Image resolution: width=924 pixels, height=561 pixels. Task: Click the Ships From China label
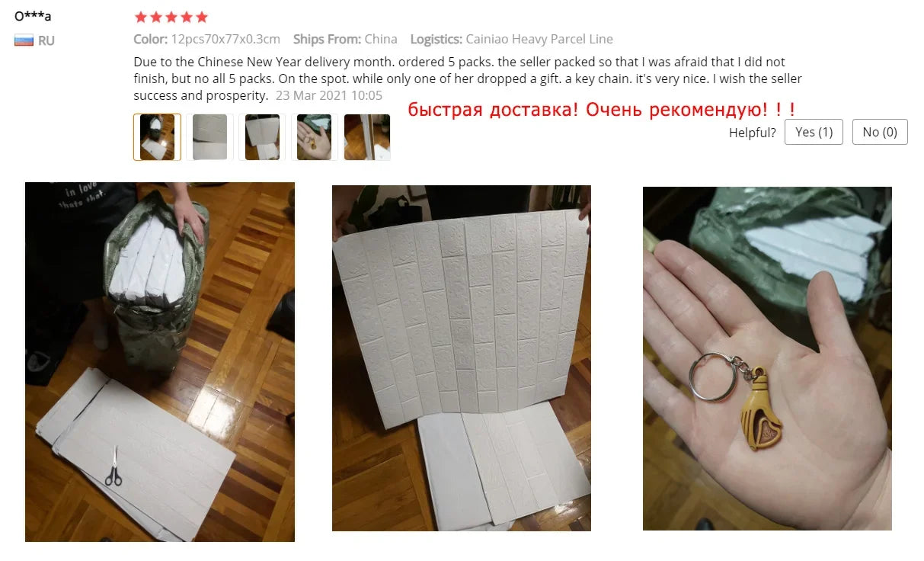click(x=345, y=39)
